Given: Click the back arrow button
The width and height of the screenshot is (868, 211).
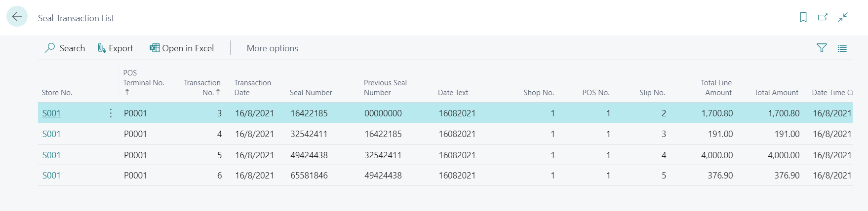Looking at the screenshot, I should click(x=17, y=17).
